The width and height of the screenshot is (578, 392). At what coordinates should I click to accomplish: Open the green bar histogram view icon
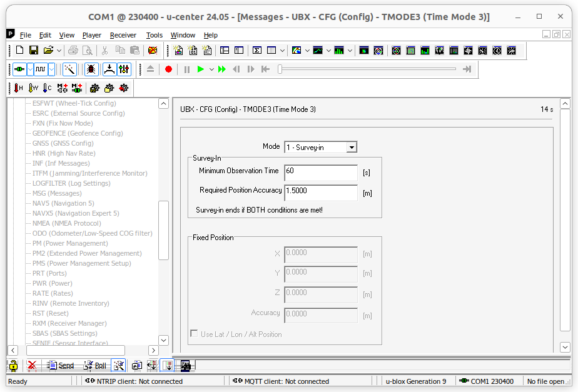339,50
